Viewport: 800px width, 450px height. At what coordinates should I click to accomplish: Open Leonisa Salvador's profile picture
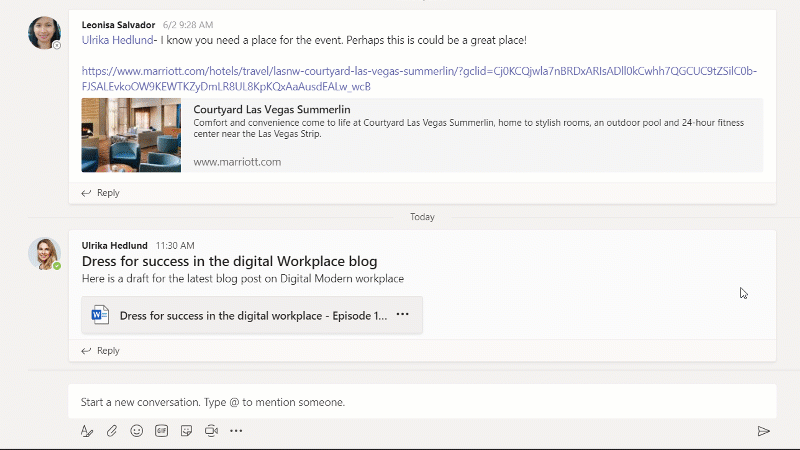tap(44, 33)
